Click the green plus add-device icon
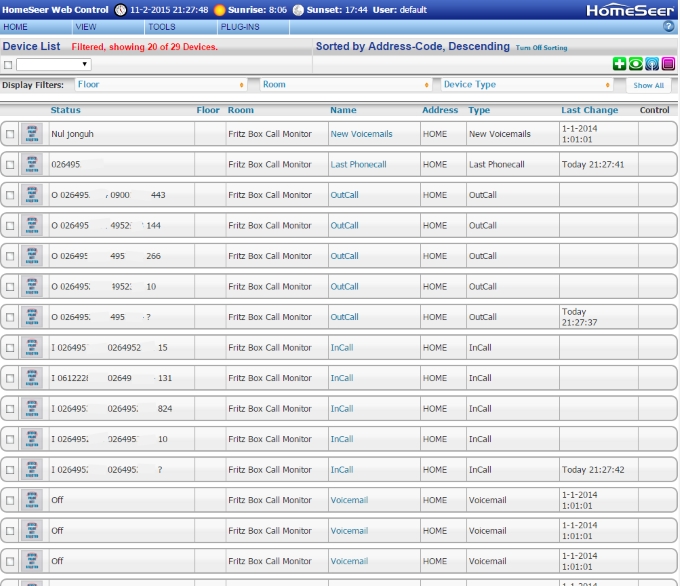Screen dimensions: 680x586 [x=619, y=64]
